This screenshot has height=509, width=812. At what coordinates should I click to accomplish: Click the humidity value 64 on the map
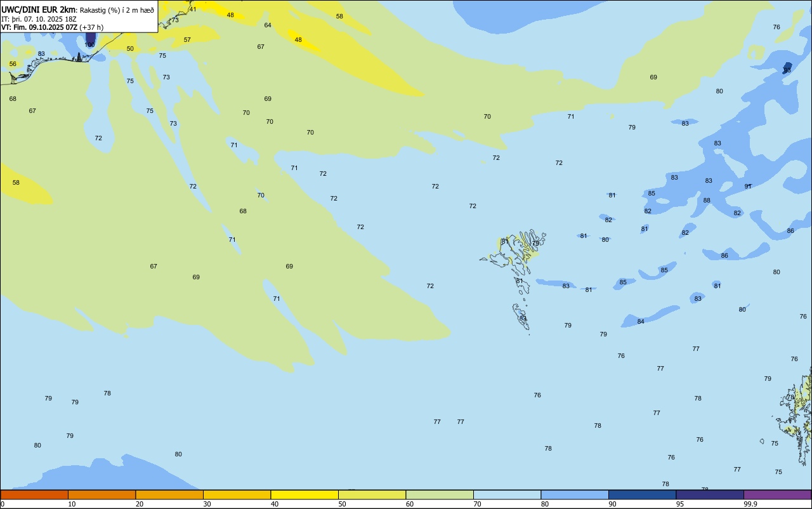tap(268, 25)
